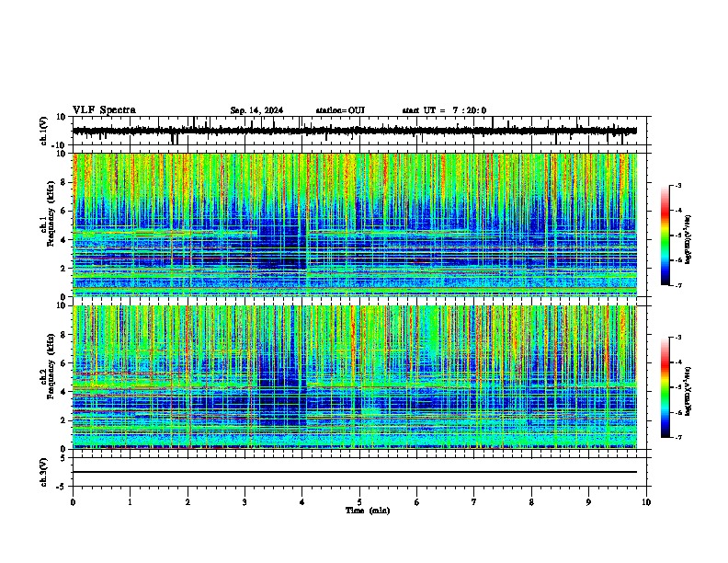
Task: Click the '8' kHz tick on ch.2 frequency axis
Action: point(64,335)
